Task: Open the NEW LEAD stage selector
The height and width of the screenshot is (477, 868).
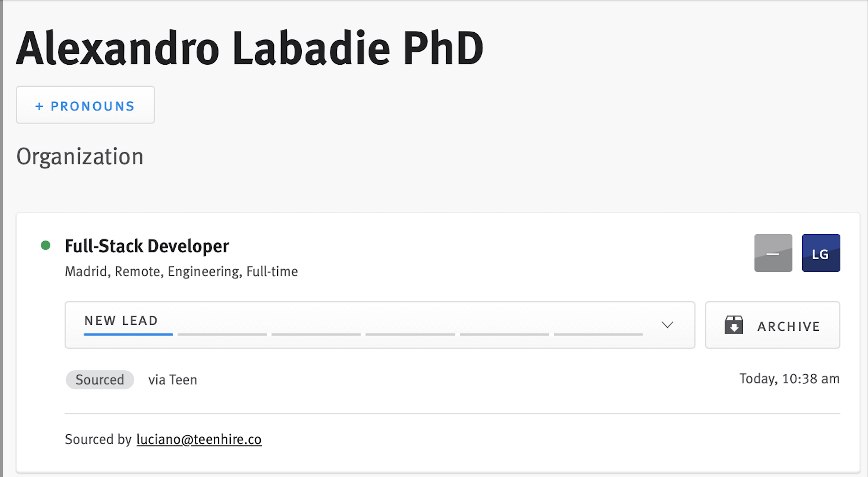Action: [x=380, y=325]
